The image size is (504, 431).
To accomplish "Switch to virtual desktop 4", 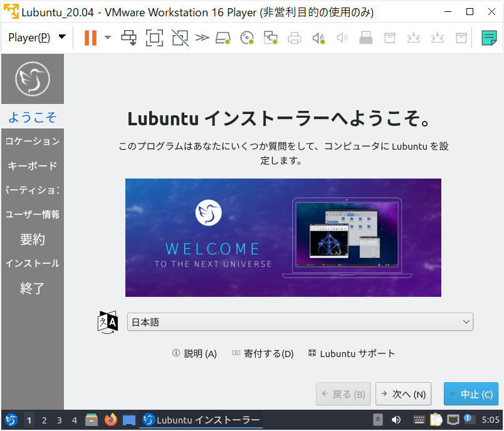I will [75, 420].
